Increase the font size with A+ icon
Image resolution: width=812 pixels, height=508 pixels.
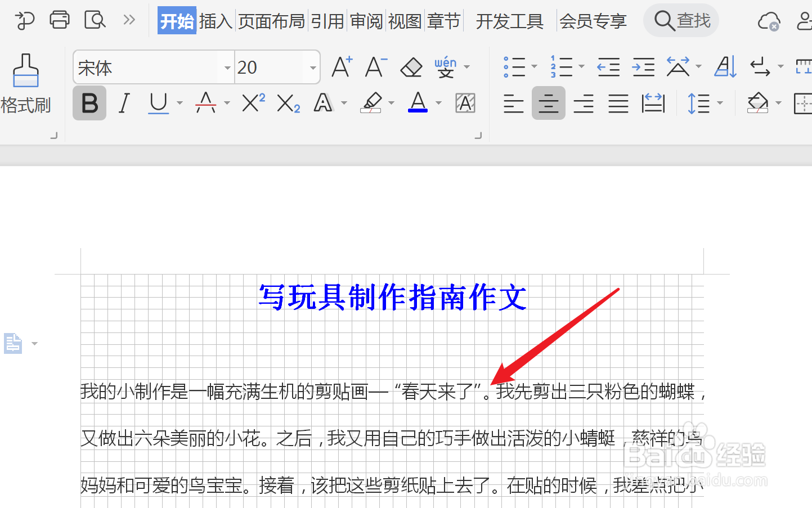coord(340,66)
